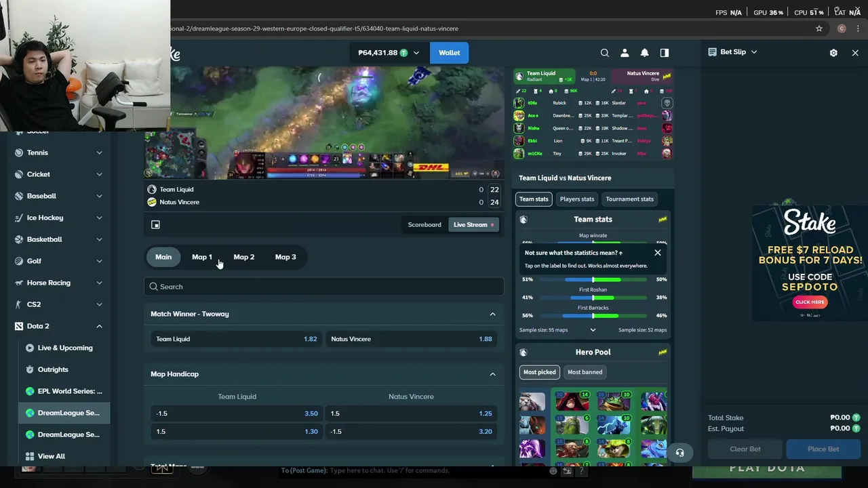Click the First Roshan stat bar
The height and width of the screenshot is (488, 868).
[593, 298]
